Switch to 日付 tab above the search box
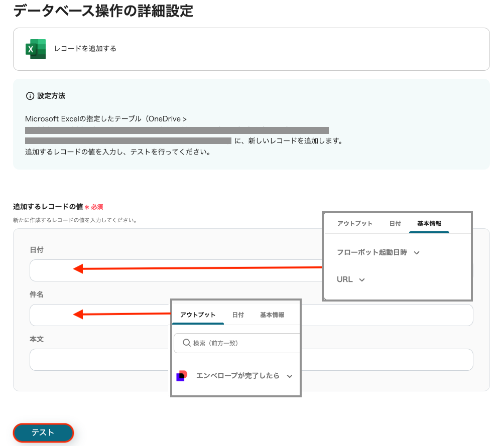Screen dimensions: 504x446 point(238,315)
